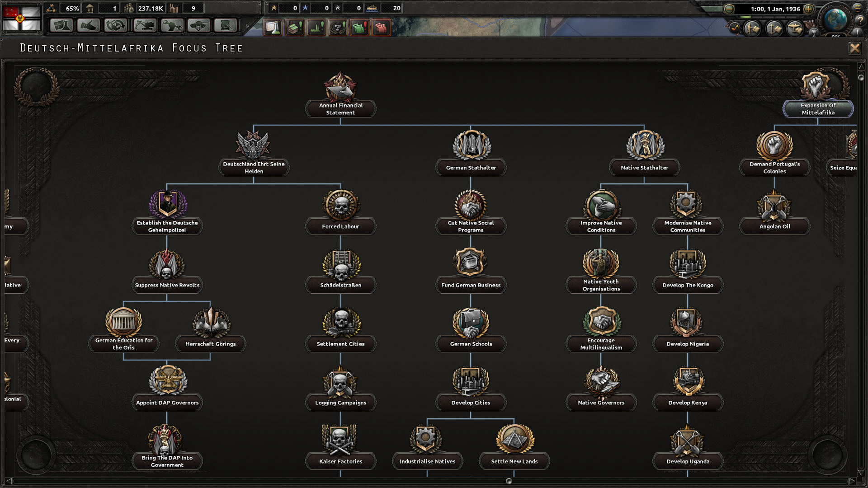Select Improve Native Conditions focus
This screenshot has width=868, height=488.
(x=601, y=212)
